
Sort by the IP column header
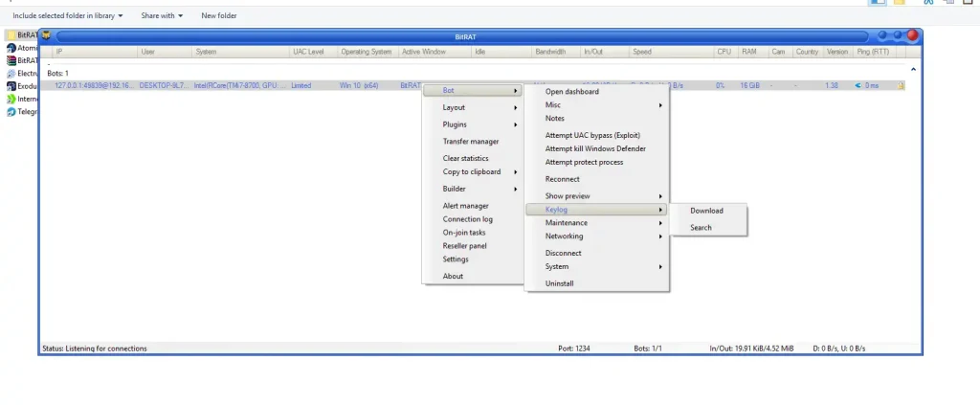[x=59, y=52]
